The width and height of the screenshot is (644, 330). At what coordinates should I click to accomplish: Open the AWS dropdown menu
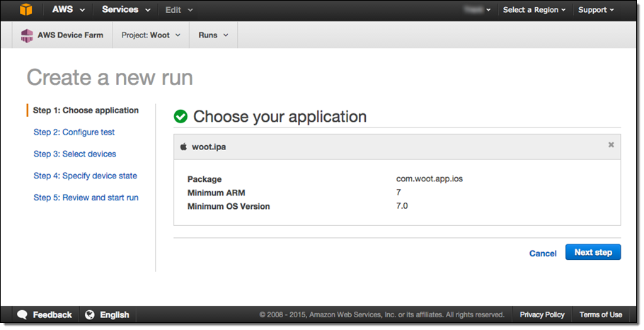[68, 10]
